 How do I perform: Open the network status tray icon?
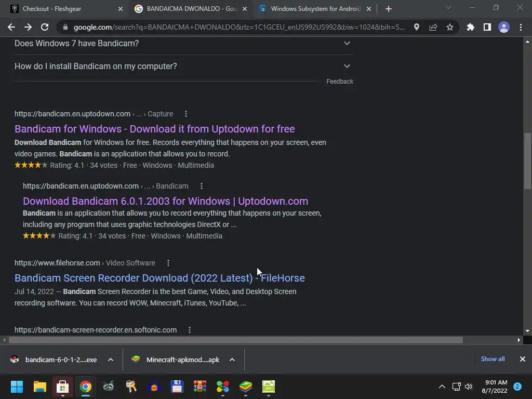point(456,387)
